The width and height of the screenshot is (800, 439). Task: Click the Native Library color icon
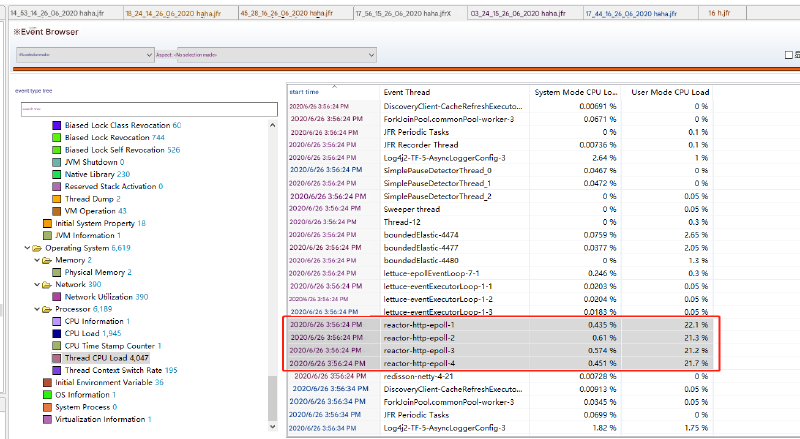coord(56,174)
